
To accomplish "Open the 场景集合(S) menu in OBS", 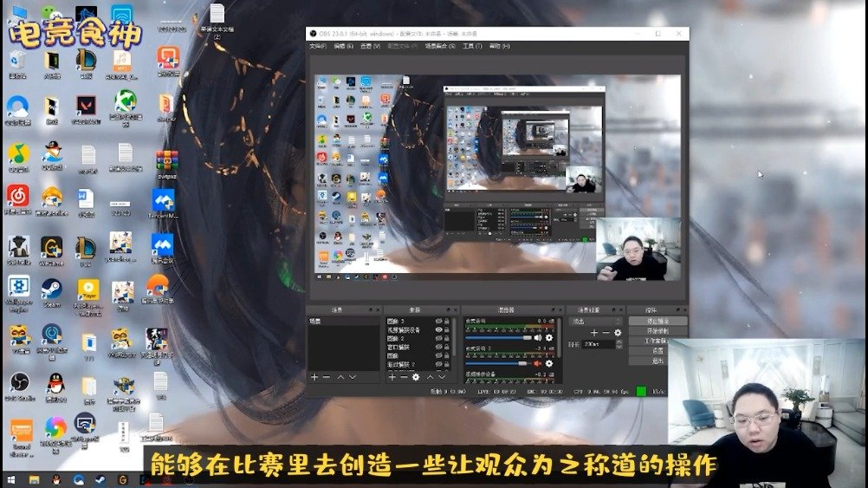I will coord(440,46).
